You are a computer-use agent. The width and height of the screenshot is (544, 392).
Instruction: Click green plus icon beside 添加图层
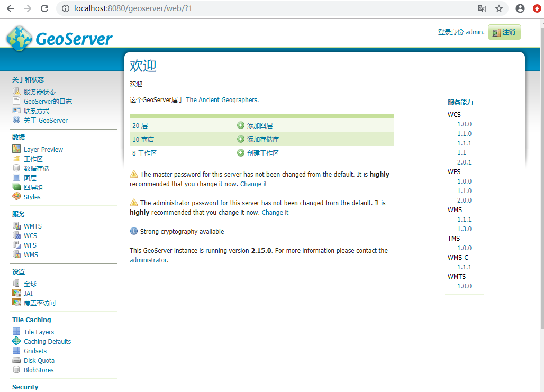point(241,125)
